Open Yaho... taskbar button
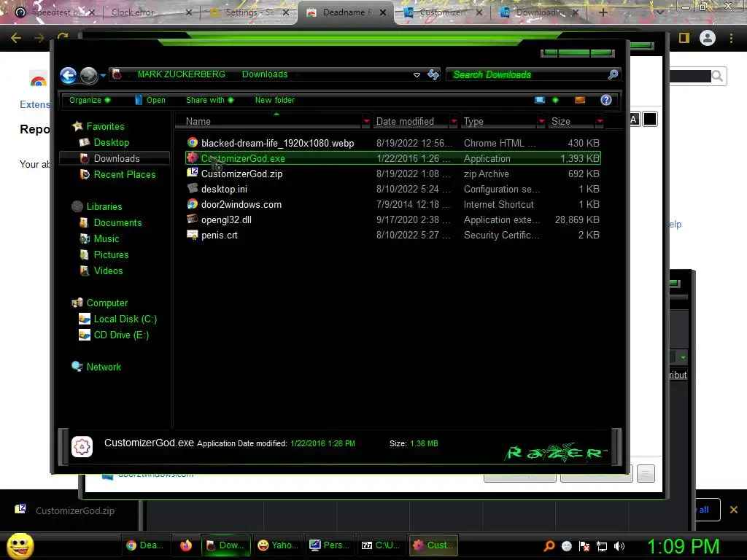Viewport: 747px width, 560px height. tap(278, 545)
